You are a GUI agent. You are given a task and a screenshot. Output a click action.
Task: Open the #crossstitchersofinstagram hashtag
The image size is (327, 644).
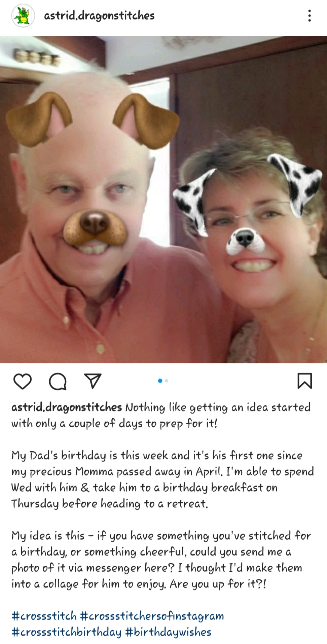coord(152,616)
